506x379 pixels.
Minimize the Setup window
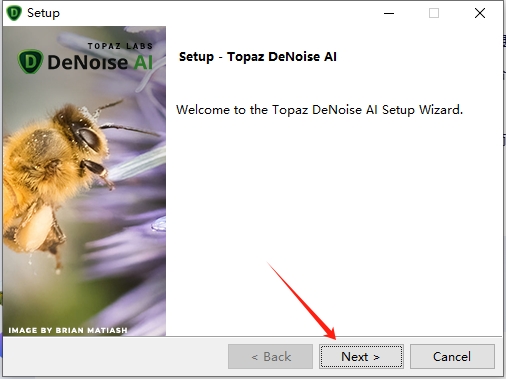[389, 13]
